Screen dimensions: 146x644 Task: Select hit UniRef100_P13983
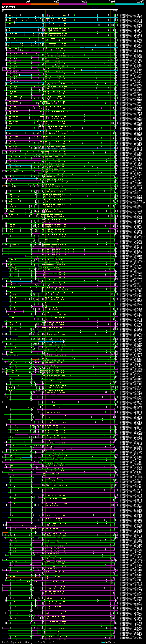[131, 186]
